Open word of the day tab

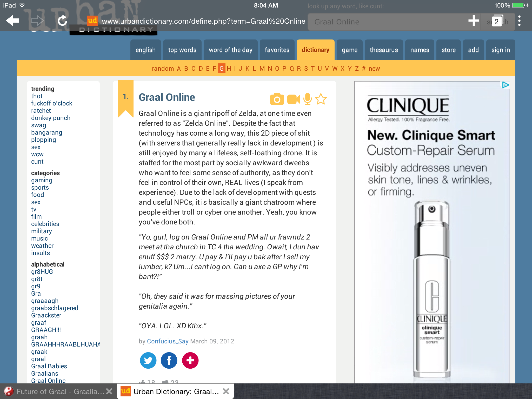pos(231,50)
